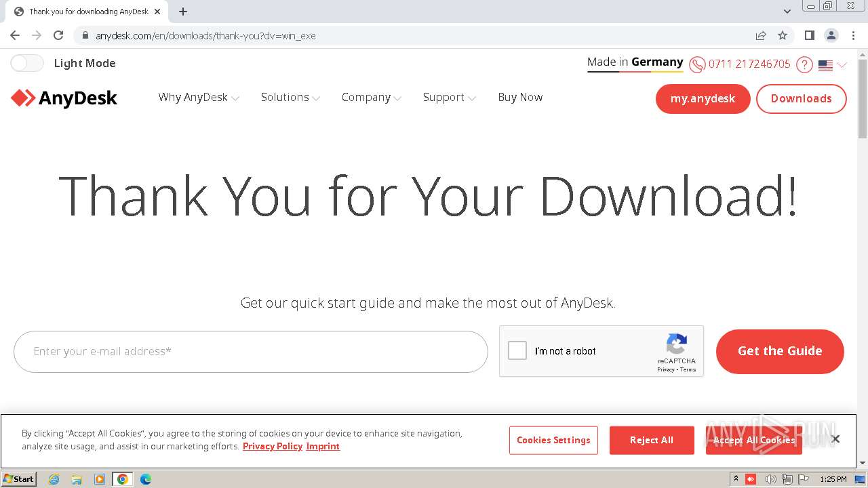The width and height of the screenshot is (868, 488).
Task: Click the volume speaker tray icon
Action: click(770, 479)
